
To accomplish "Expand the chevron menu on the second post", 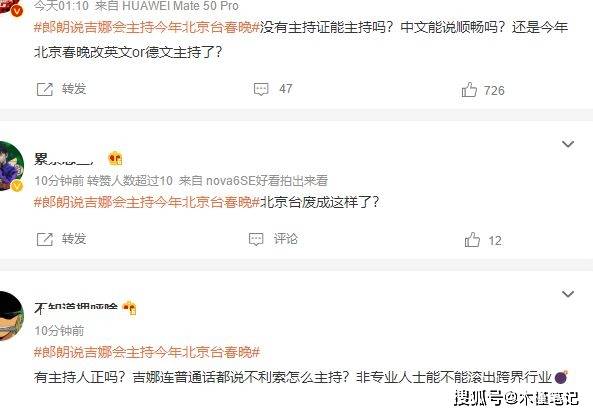I will tap(568, 144).
